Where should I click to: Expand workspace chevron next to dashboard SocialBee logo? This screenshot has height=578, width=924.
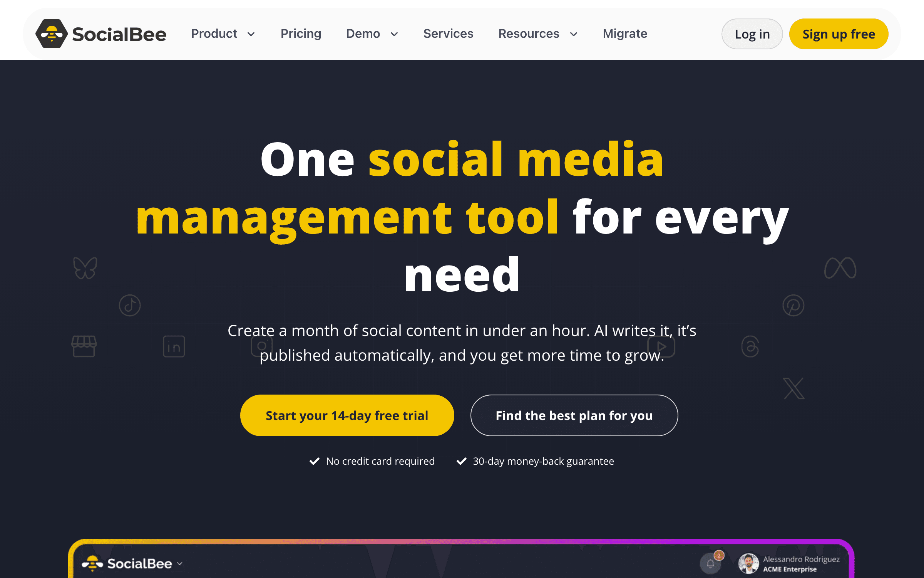[179, 563]
